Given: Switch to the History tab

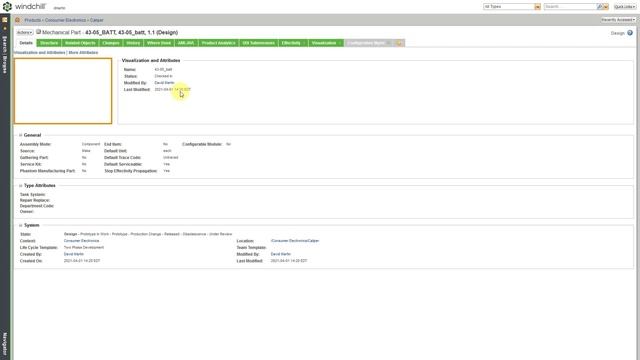Looking at the screenshot, I should click(x=133, y=43).
